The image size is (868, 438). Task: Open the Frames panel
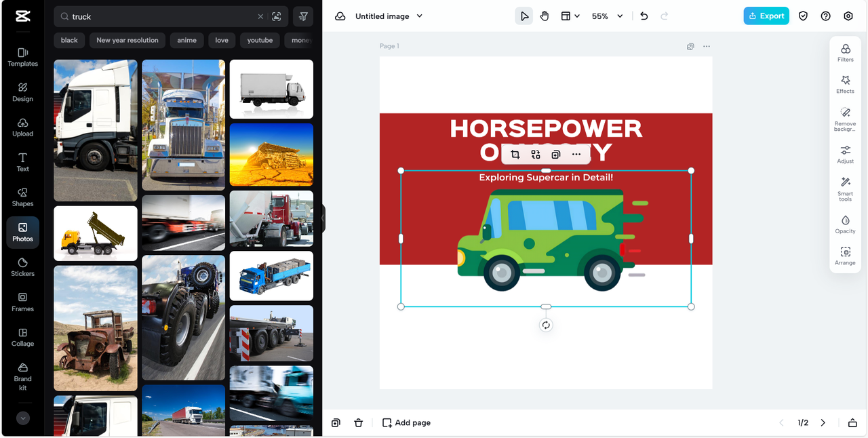click(22, 302)
